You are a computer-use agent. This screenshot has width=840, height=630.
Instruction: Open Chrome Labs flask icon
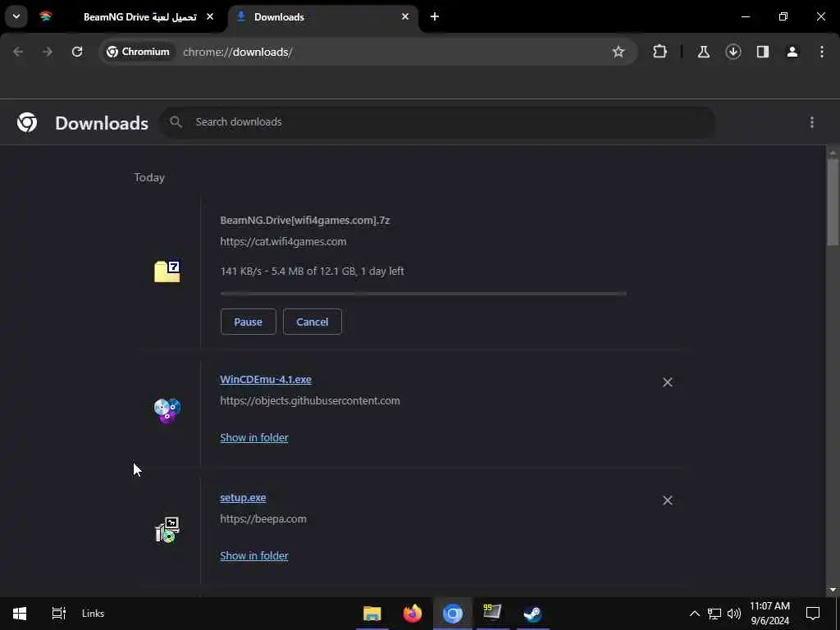pos(703,52)
